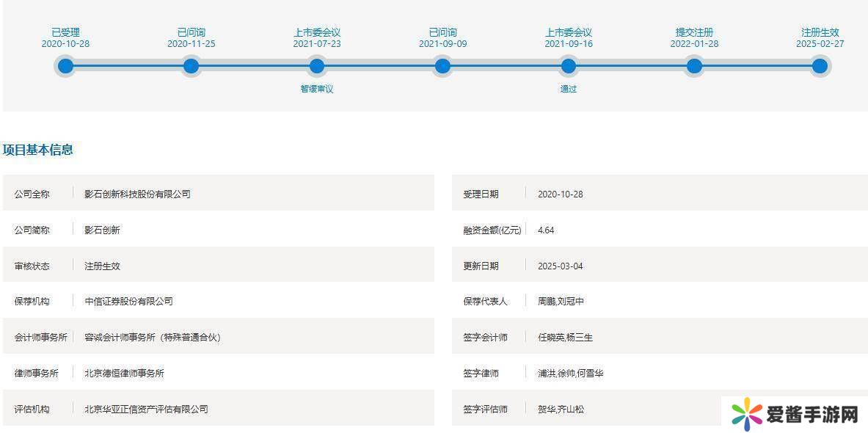Select the 提交注册 2022-01-28 timeline dot
Screen dimensions: 868x433
694,67
